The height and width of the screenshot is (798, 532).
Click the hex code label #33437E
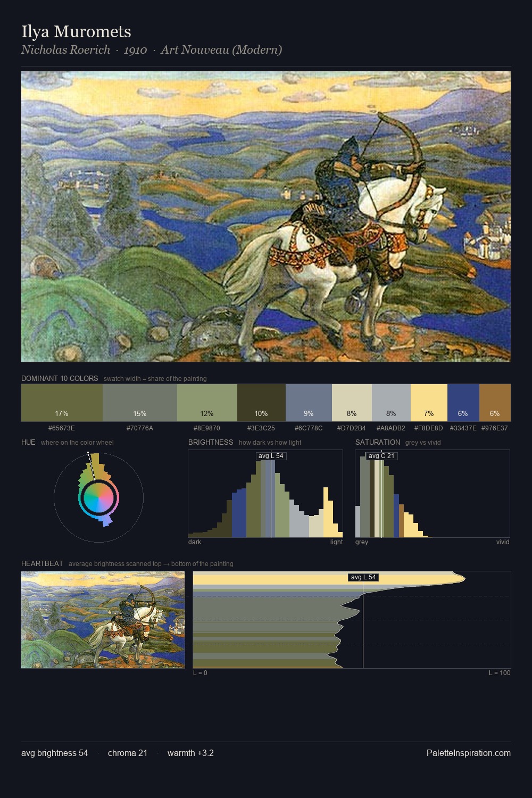[463, 428]
